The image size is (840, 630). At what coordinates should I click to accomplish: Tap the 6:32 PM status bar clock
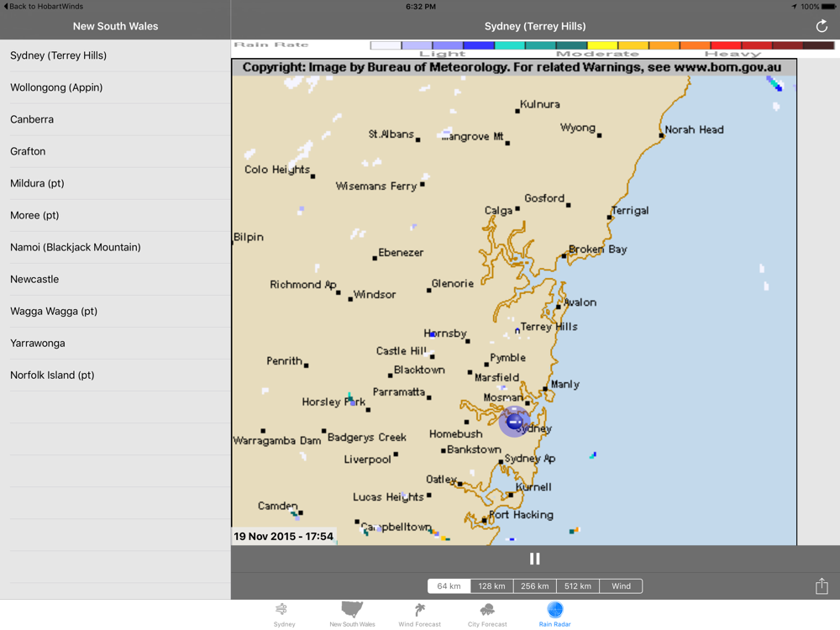pyautogui.click(x=421, y=7)
